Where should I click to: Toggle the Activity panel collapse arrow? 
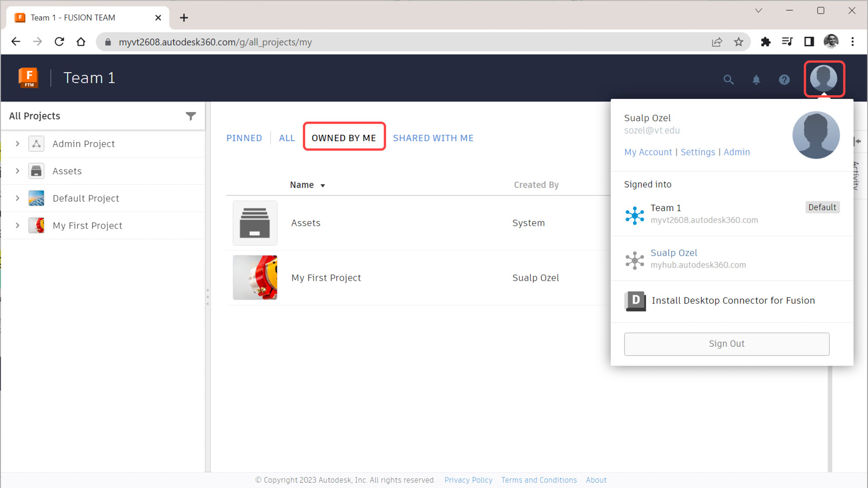coord(858,141)
